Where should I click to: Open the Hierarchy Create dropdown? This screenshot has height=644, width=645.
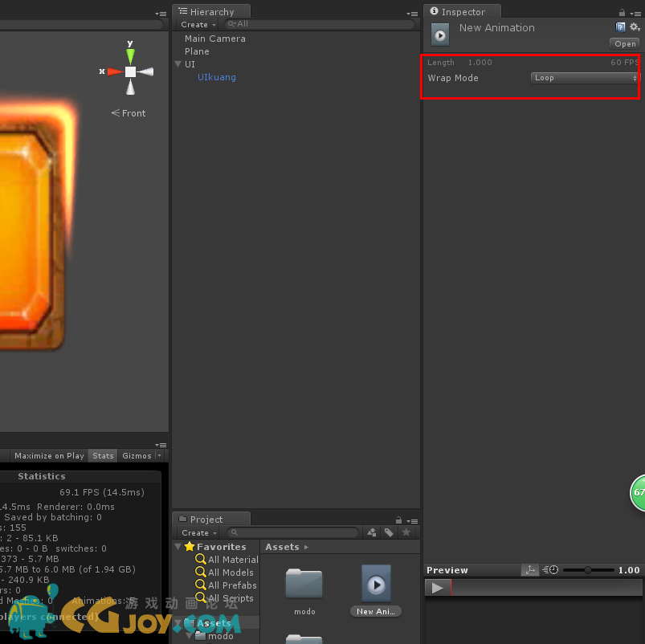point(198,25)
